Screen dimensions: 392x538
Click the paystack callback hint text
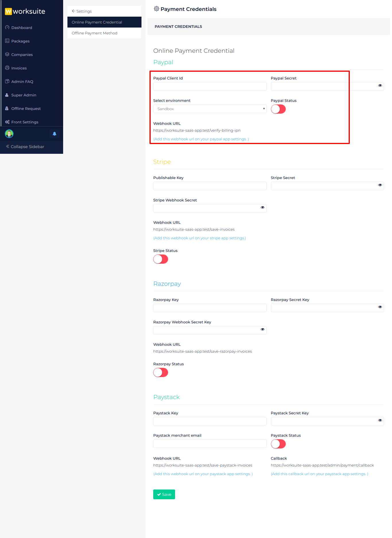tap(319, 474)
